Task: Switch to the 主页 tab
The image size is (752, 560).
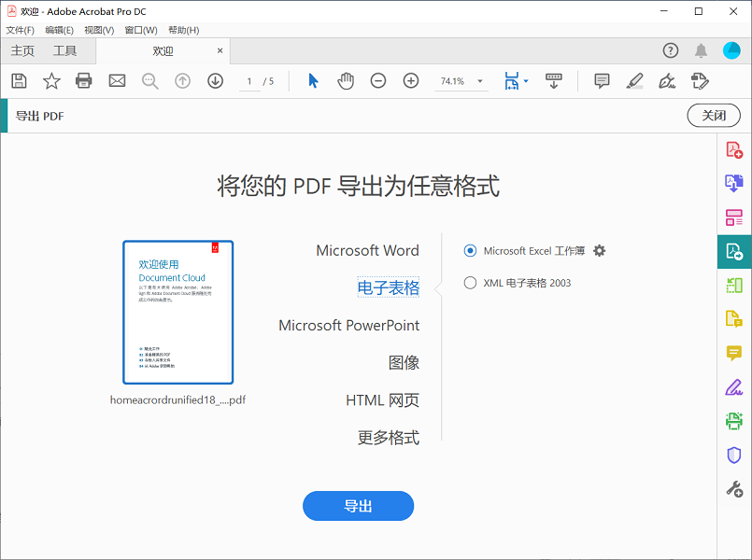Action: pyautogui.click(x=22, y=50)
